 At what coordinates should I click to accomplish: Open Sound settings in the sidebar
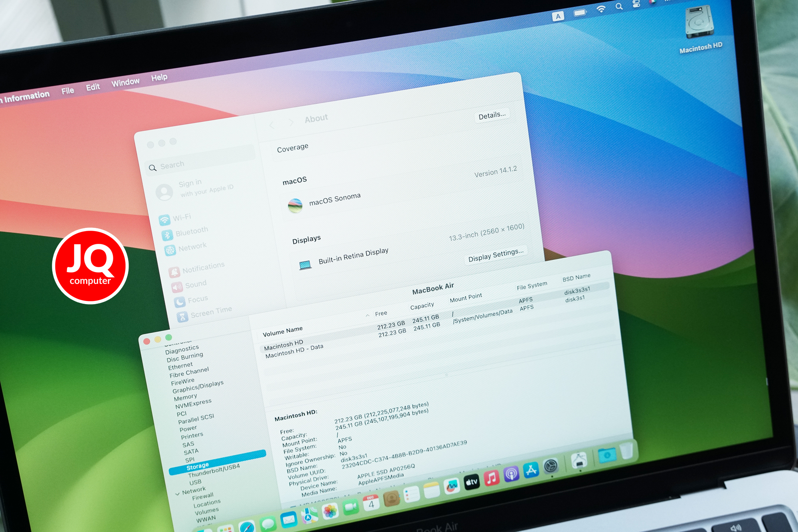(189, 285)
